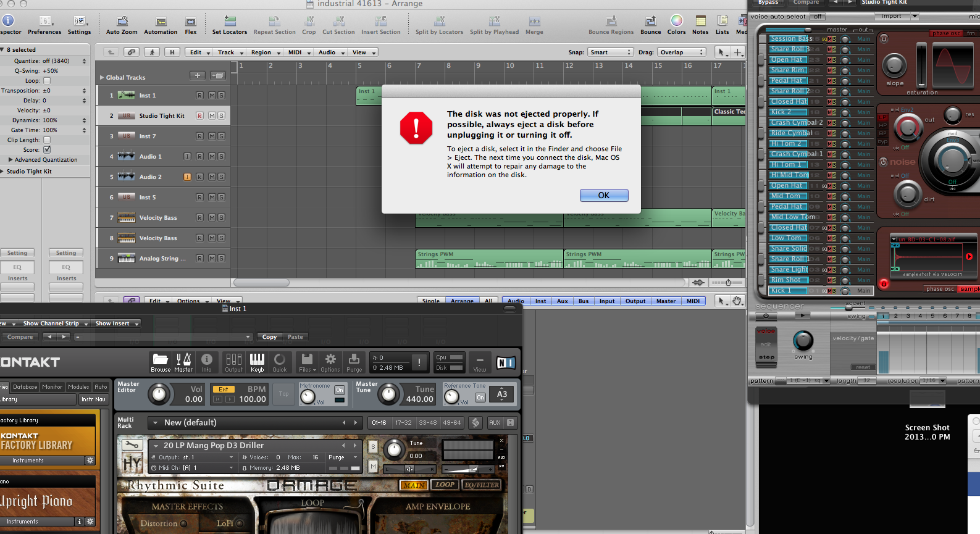Image resolution: width=980 pixels, height=534 pixels.
Task: Solo the Studio Tight Kit track
Action: 221,115
